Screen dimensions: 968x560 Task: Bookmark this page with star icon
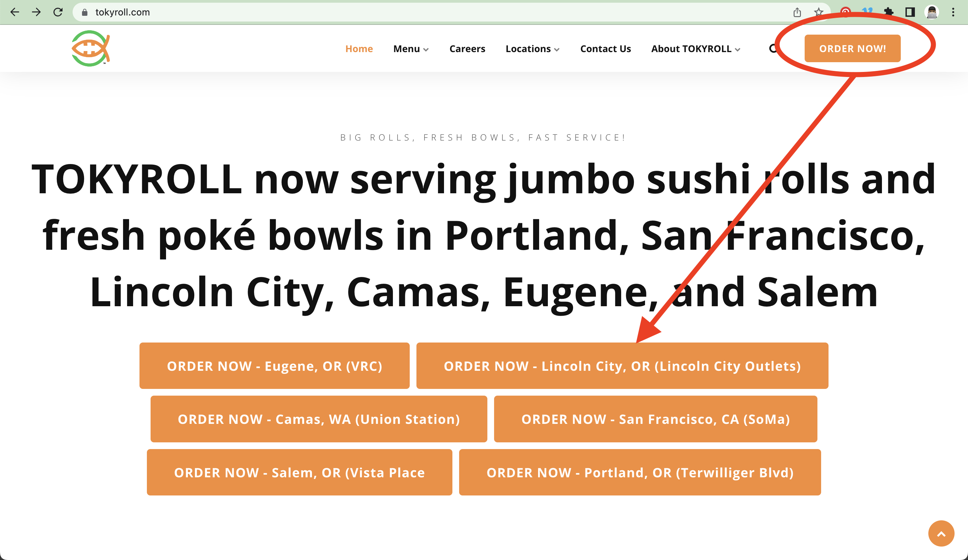pyautogui.click(x=818, y=12)
